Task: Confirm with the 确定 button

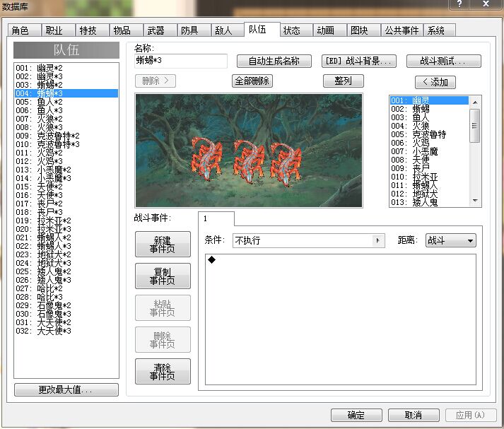Action: 356,415
